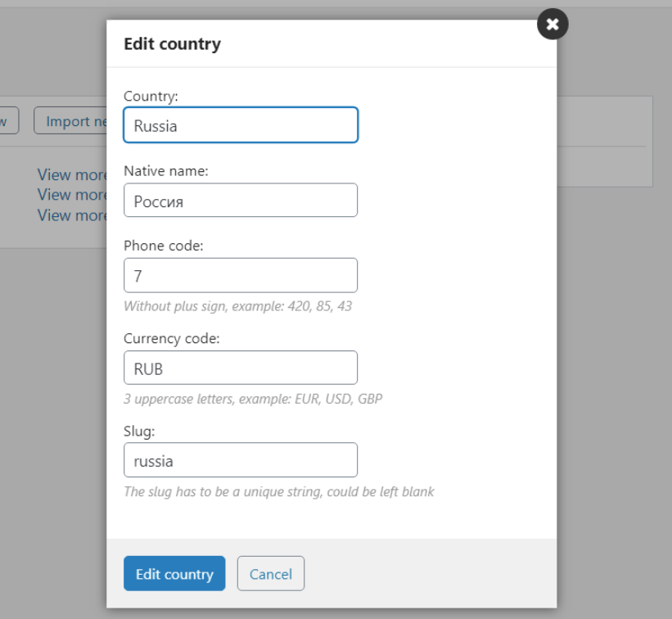Open the middle View more link
The image size is (672, 619).
point(72,195)
